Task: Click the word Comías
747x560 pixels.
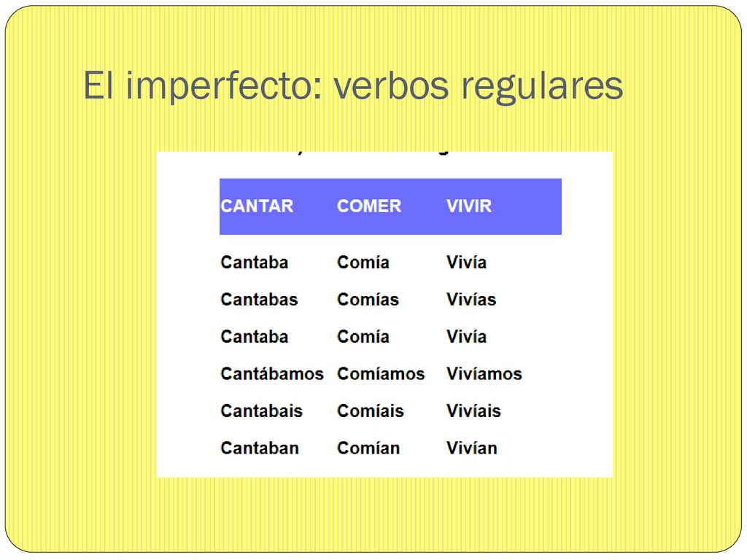Action: [x=368, y=300]
